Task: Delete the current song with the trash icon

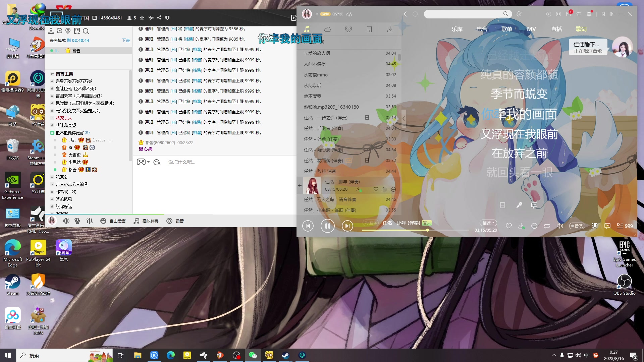Action: click(x=385, y=189)
